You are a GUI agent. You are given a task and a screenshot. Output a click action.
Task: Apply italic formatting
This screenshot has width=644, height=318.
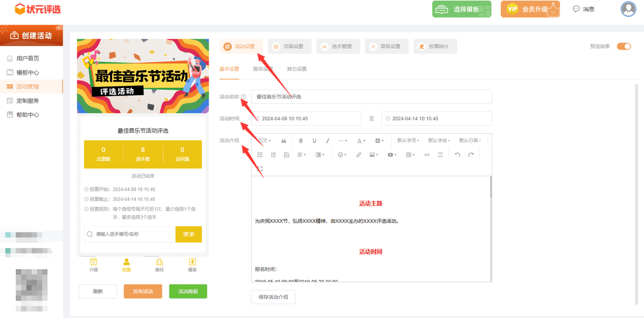coord(327,140)
